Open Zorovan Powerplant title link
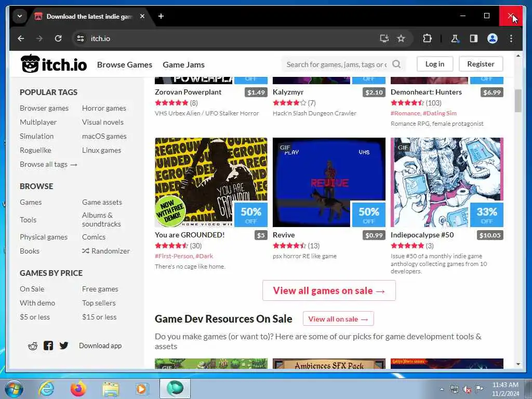This screenshot has height=399, width=532. 188,92
